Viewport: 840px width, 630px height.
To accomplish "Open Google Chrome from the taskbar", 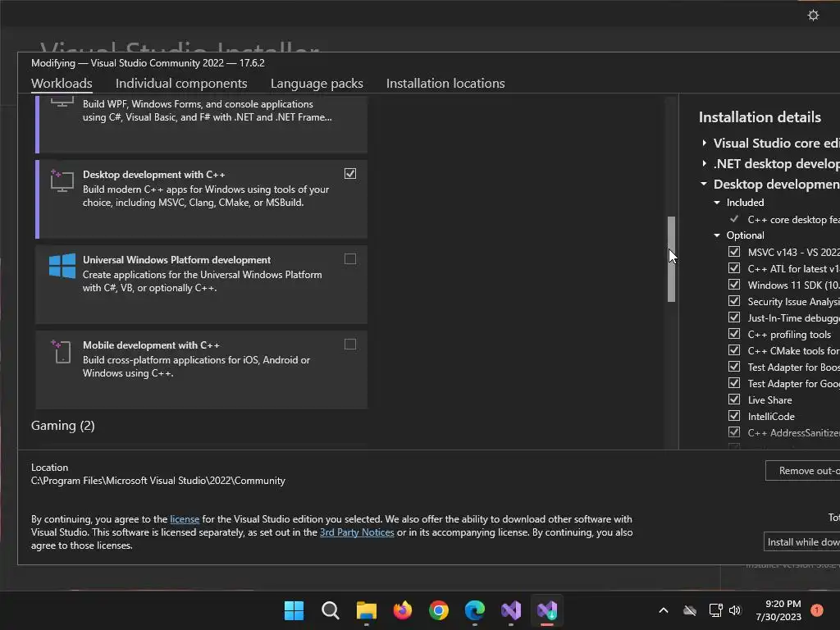I will click(438, 610).
